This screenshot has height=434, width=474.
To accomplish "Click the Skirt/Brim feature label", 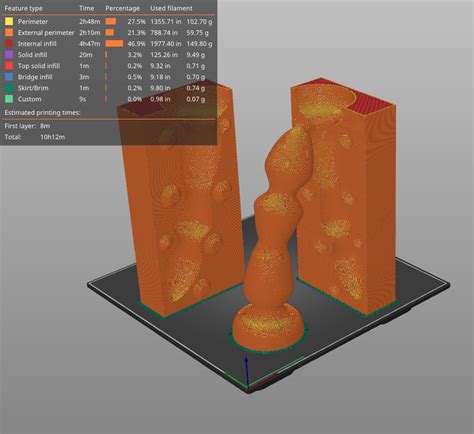I will pos(33,88).
